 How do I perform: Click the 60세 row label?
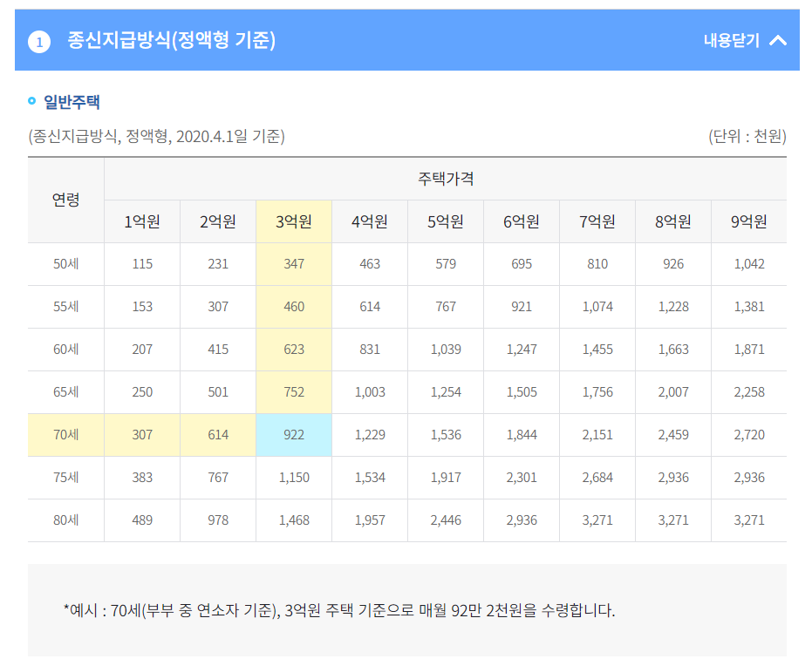[65, 350]
